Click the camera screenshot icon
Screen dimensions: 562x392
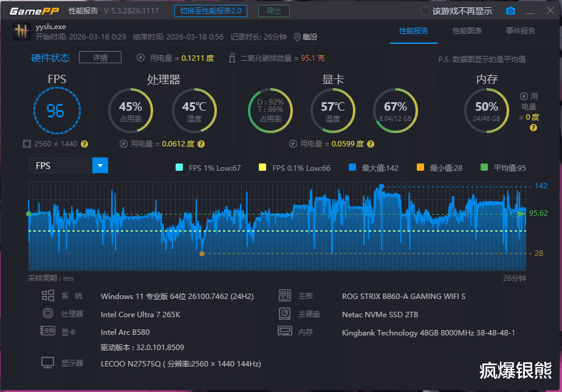click(x=510, y=11)
